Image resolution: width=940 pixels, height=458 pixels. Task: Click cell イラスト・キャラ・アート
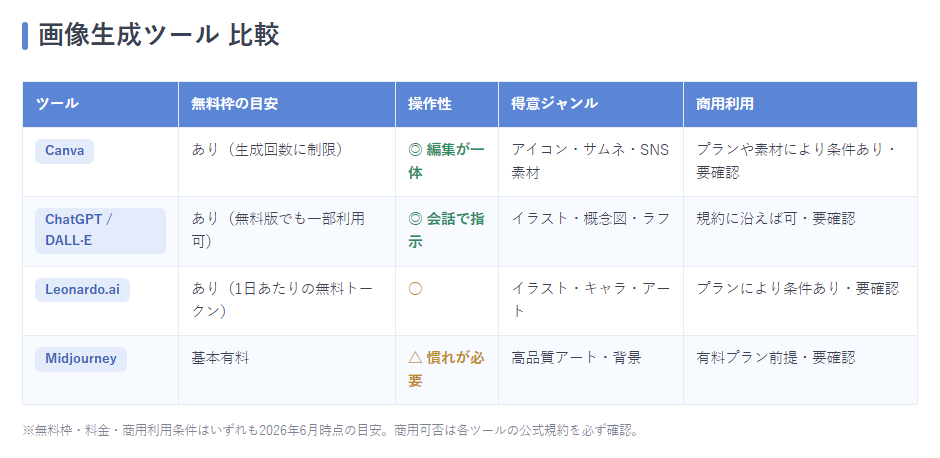(590, 301)
